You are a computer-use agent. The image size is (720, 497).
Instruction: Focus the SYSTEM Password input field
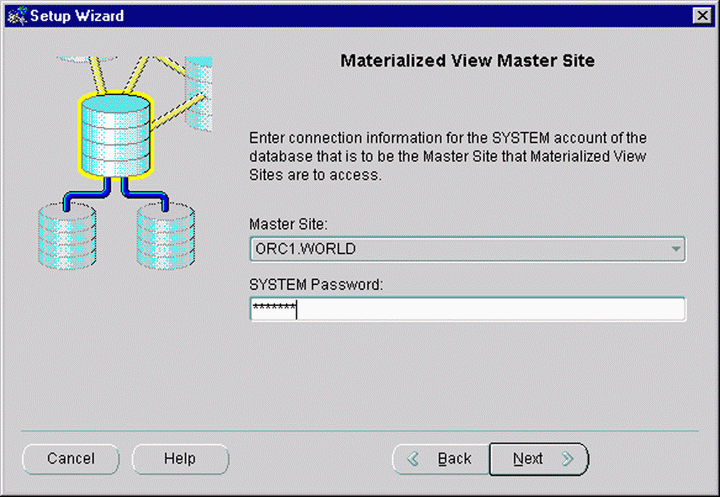coord(467,309)
